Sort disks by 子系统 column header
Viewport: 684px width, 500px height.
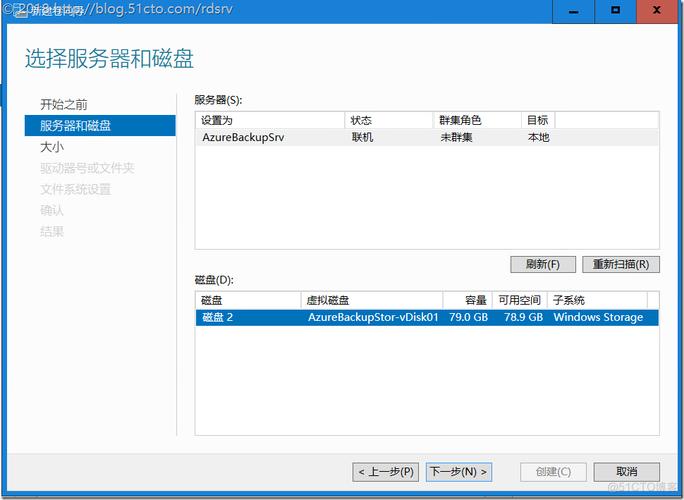tap(598, 300)
